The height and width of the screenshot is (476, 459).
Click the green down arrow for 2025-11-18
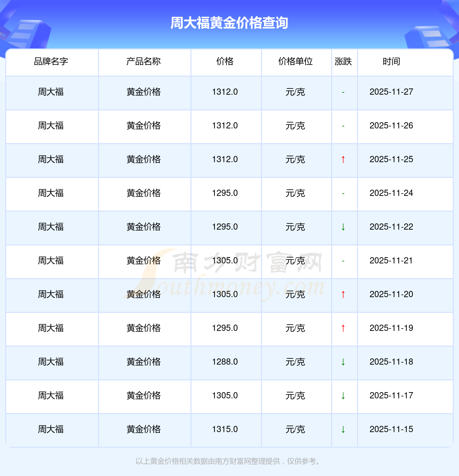343,362
